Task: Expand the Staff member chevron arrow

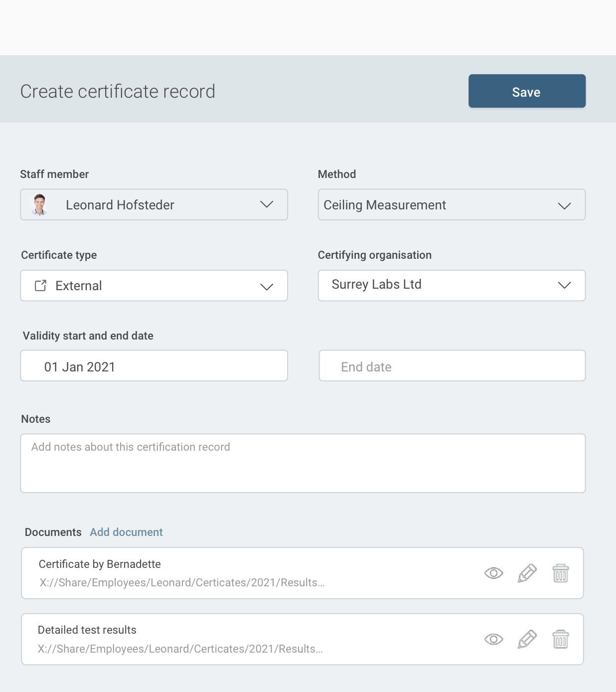Action: pos(267,204)
